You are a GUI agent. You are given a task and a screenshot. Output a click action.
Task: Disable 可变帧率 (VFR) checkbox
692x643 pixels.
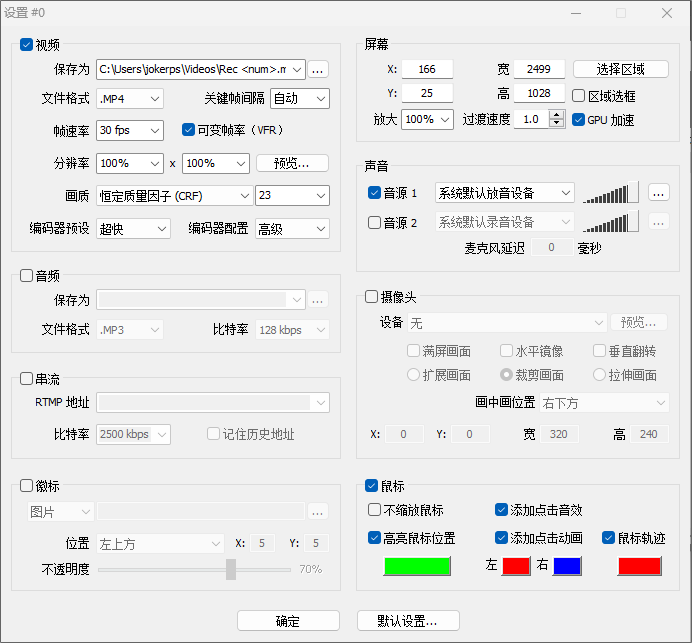pos(189,130)
